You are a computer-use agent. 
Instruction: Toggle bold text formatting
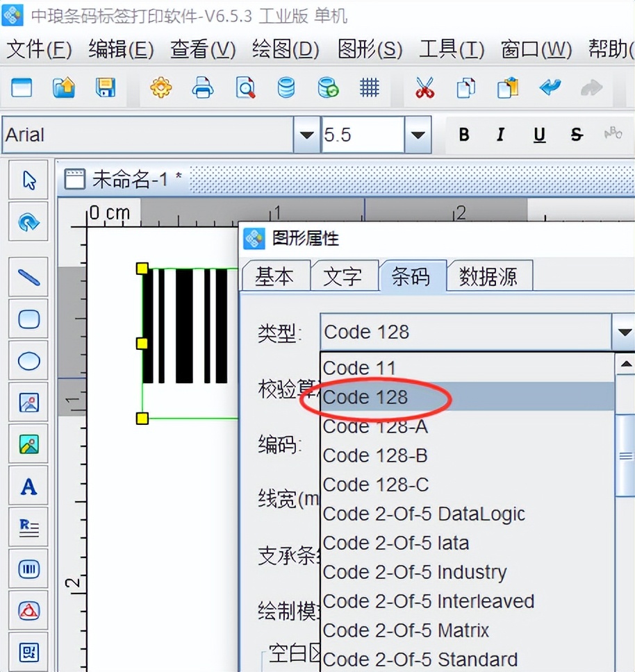[x=464, y=135]
